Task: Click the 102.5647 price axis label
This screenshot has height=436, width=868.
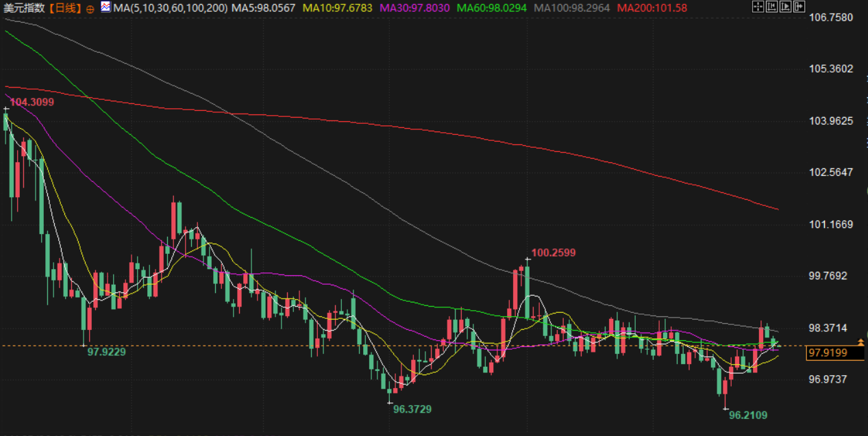Action: 831,172
